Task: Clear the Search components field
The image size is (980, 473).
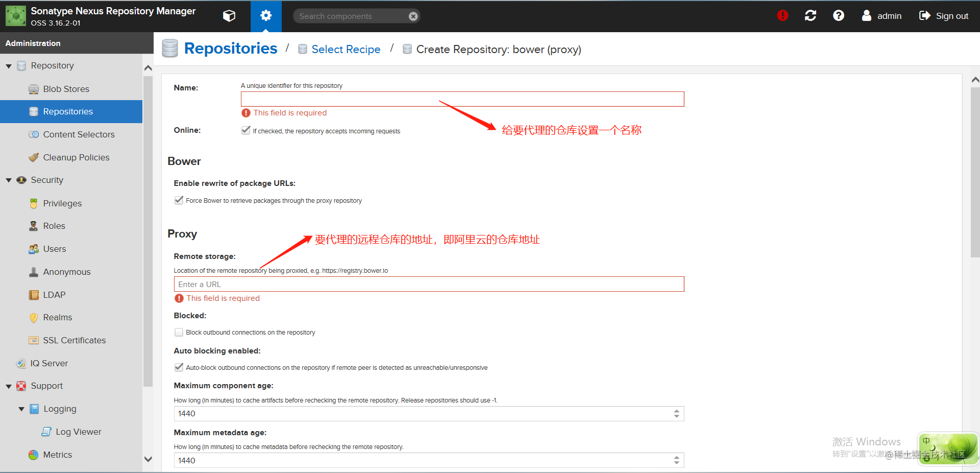Action: 413,16
